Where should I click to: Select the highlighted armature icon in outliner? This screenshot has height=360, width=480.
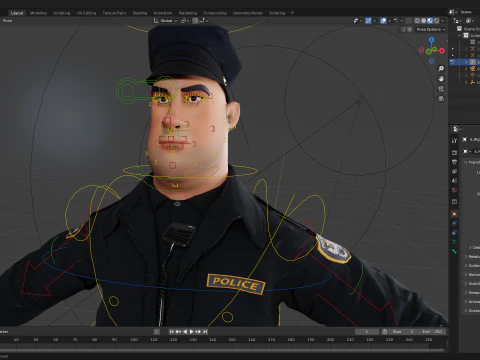pos(473,62)
